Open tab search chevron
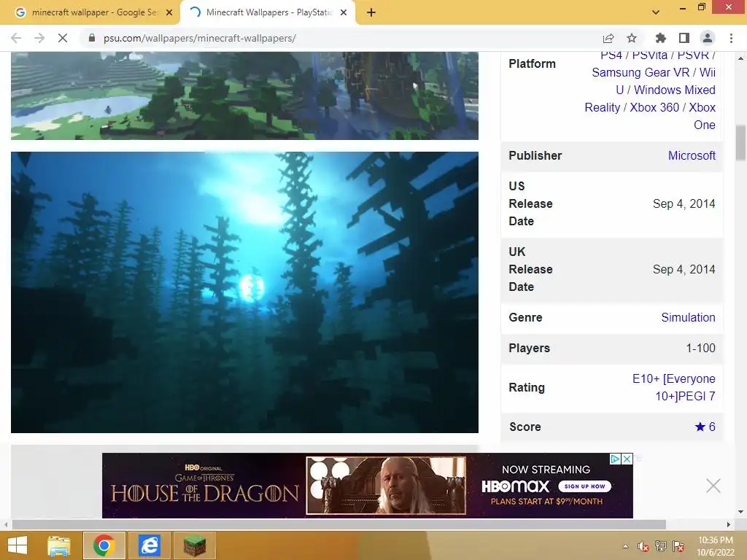The height and width of the screenshot is (560, 747). tap(656, 12)
